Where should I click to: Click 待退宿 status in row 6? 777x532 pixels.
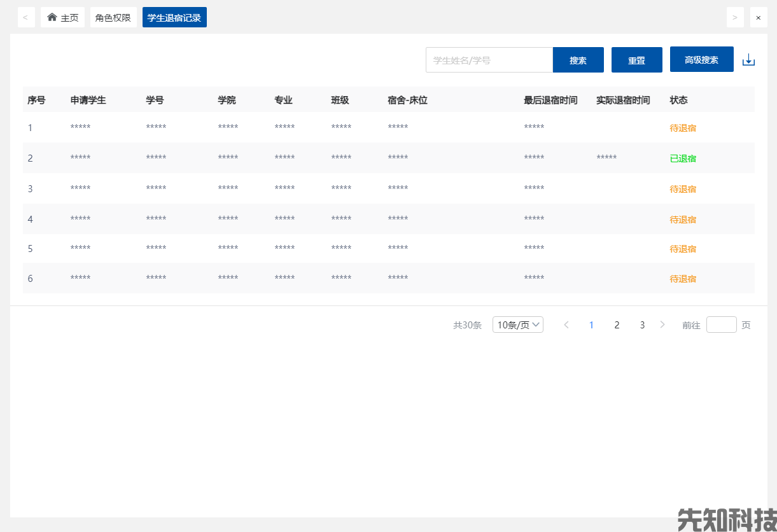click(683, 279)
